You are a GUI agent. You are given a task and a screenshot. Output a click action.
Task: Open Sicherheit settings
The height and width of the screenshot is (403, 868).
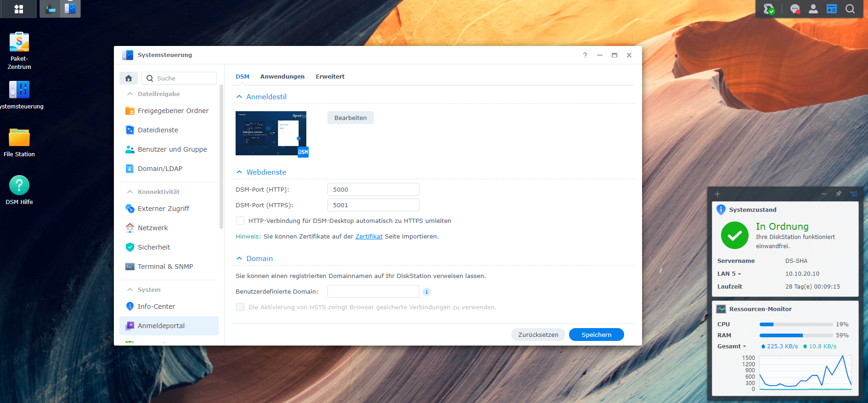pos(169,247)
